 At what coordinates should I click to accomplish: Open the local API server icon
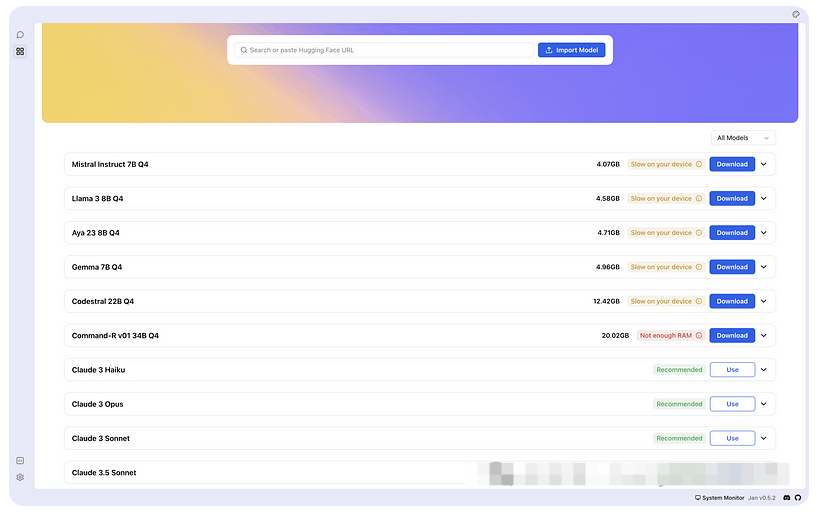[x=20, y=461]
